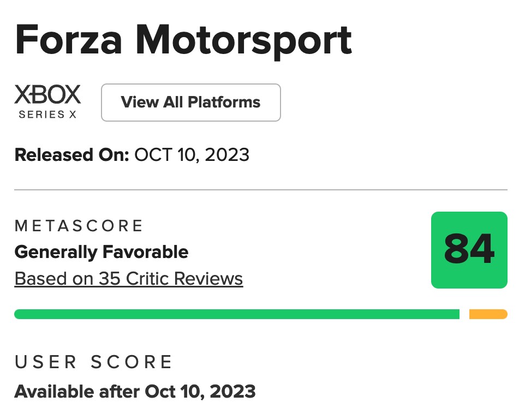
Task: Click the USER SCORE heading
Action: pos(93,362)
